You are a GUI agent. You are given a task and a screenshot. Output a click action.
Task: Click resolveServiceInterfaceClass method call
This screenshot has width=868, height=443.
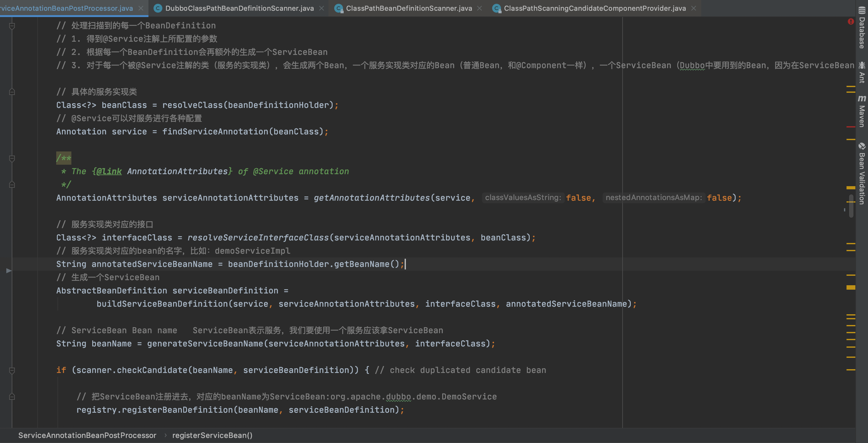tap(258, 238)
